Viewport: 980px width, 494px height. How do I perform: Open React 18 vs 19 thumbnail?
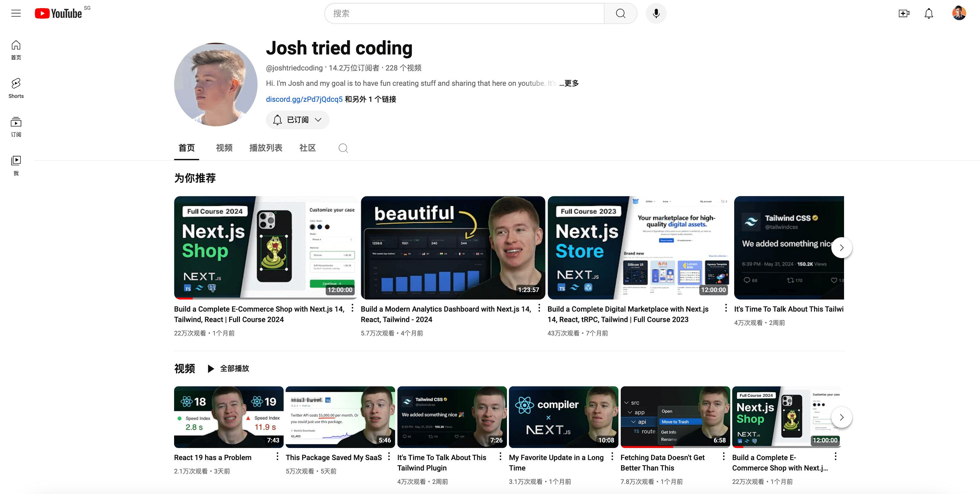(229, 417)
